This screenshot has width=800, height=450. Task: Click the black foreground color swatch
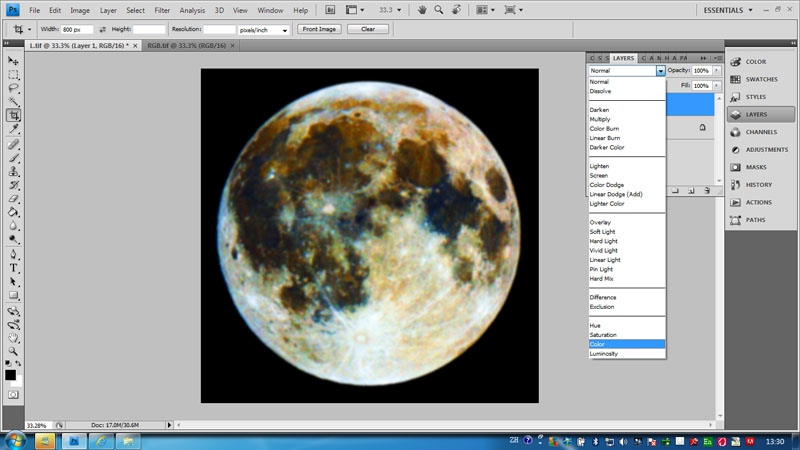click(x=11, y=374)
